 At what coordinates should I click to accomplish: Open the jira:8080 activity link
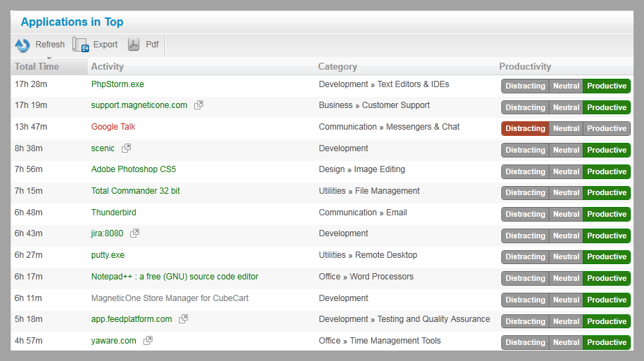(107, 233)
